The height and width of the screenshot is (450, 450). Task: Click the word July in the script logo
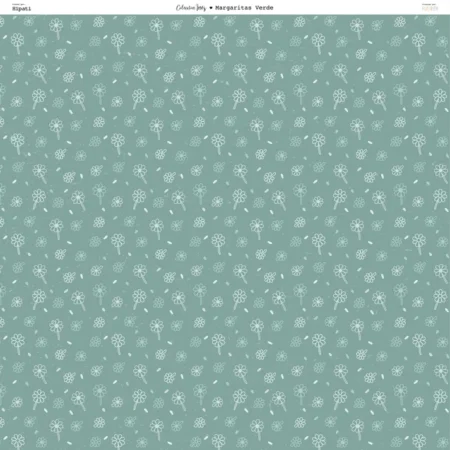(201, 8)
